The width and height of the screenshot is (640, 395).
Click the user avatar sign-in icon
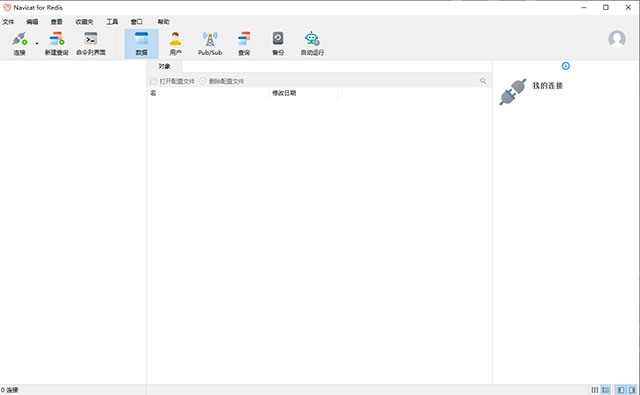(x=617, y=39)
